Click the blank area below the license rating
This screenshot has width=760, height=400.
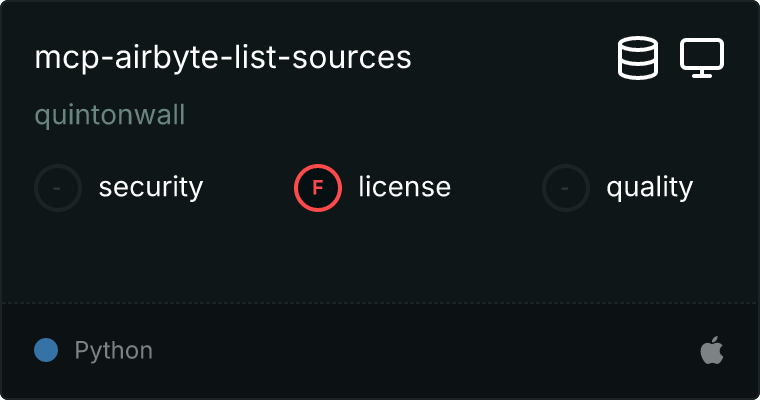pos(372,255)
